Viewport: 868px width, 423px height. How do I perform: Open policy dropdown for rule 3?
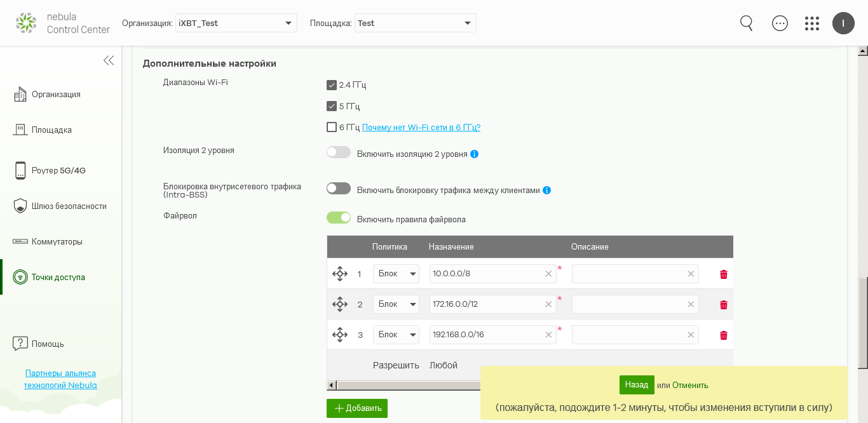point(396,335)
